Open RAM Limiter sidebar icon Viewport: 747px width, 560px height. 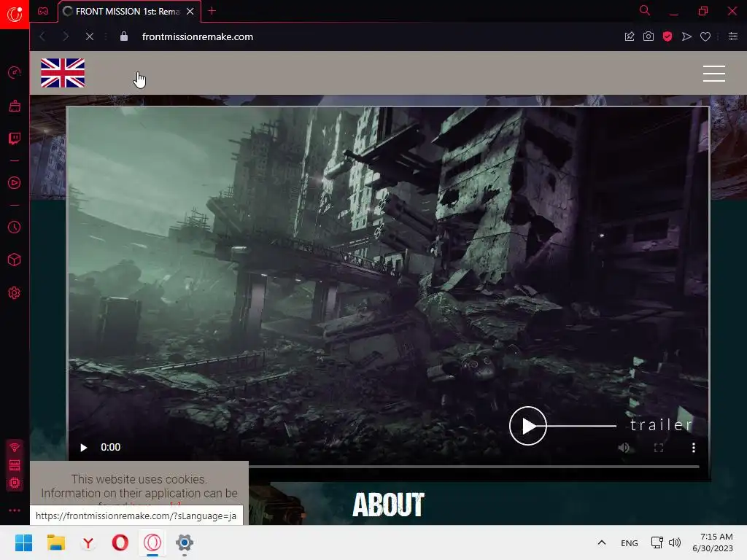tap(15, 465)
